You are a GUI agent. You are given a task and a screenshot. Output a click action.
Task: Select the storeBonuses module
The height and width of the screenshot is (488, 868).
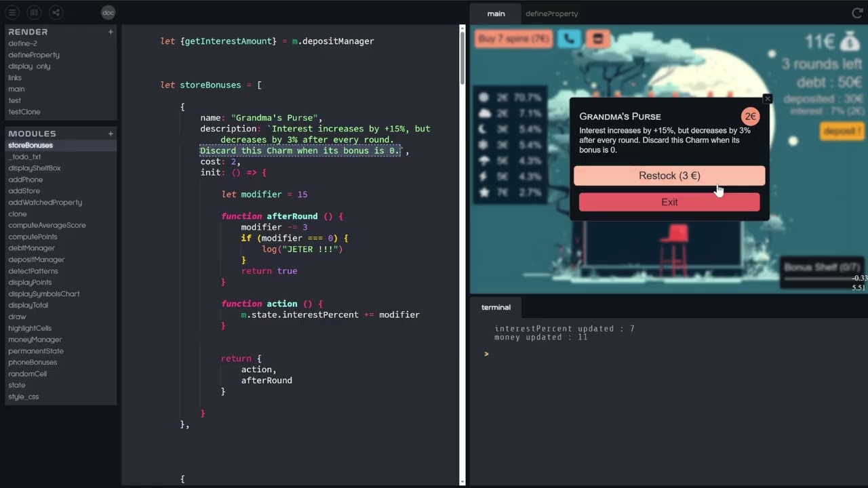pos(31,145)
